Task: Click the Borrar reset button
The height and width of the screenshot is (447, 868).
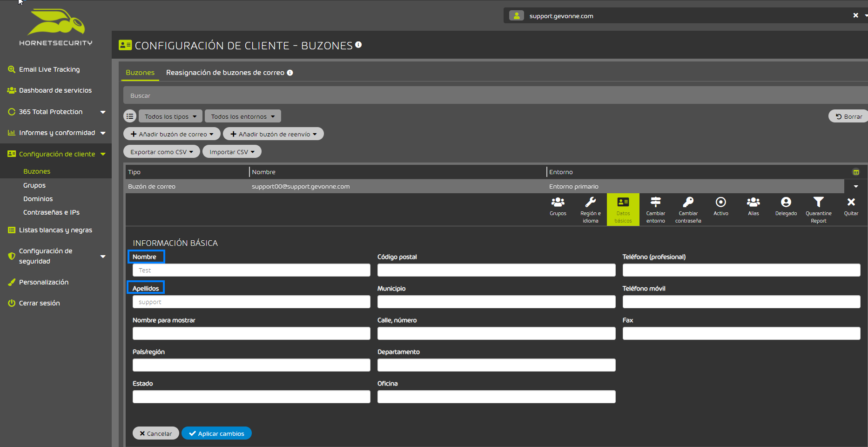Action: (x=849, y=116)
